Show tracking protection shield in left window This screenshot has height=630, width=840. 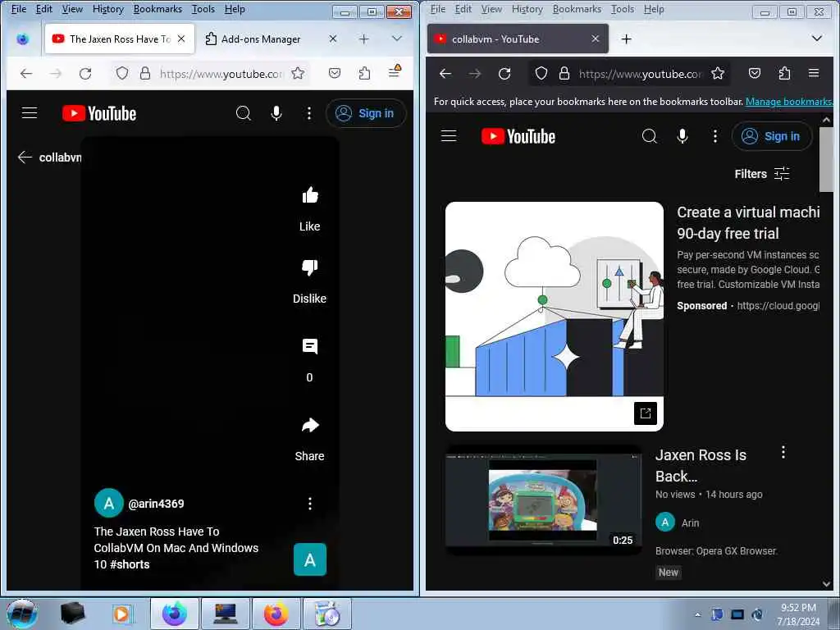tap(122, 73)
